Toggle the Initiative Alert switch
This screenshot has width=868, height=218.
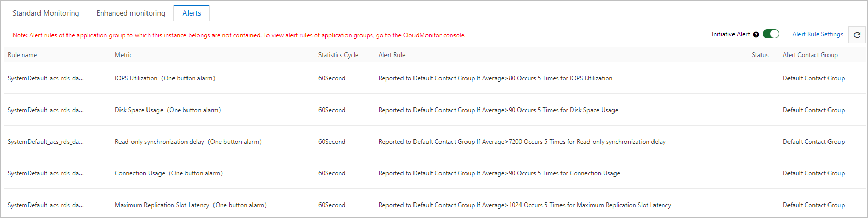(771, 34)
